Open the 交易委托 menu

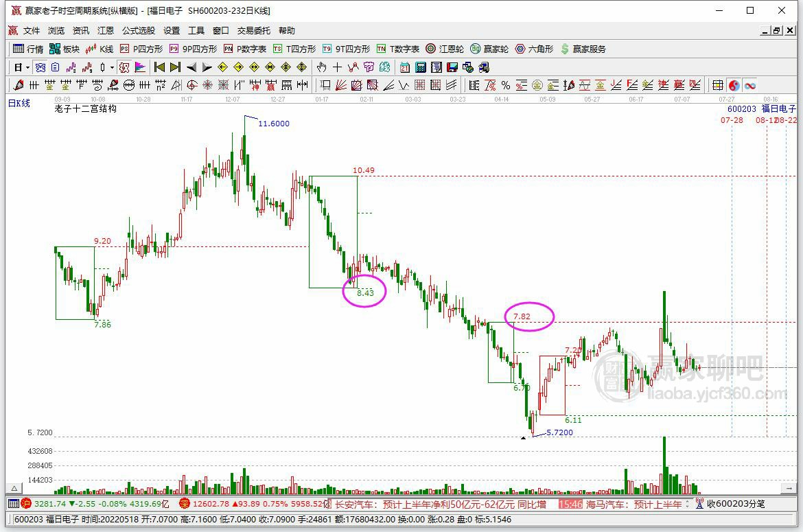coord(253,31)
